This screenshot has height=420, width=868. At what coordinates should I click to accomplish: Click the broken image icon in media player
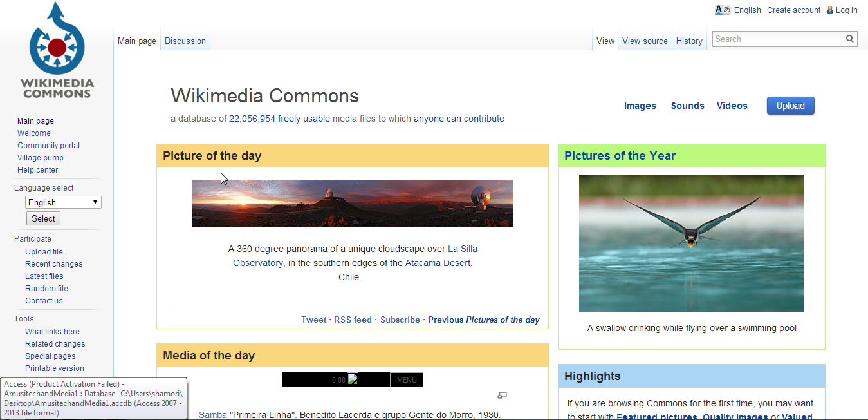pos(353,379)
